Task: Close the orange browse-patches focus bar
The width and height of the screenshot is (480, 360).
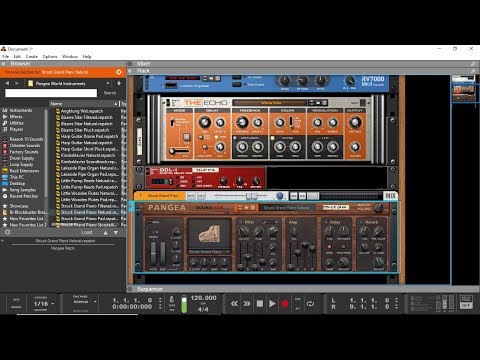Action: [119, 72]
